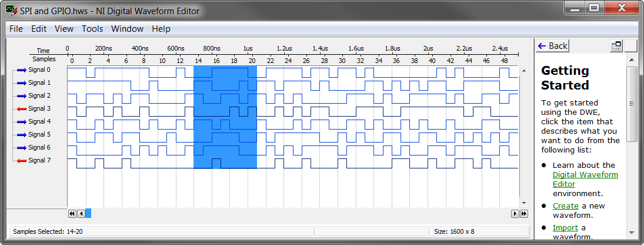Jump to waveform start with double-left arrow
Viewport: 644px width, 245px height.
(72, 213)
